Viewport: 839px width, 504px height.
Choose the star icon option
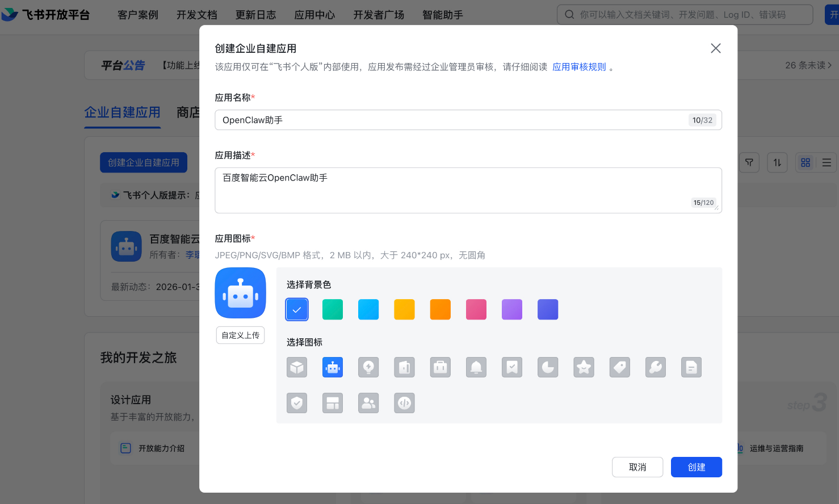(x=584, y=368)
